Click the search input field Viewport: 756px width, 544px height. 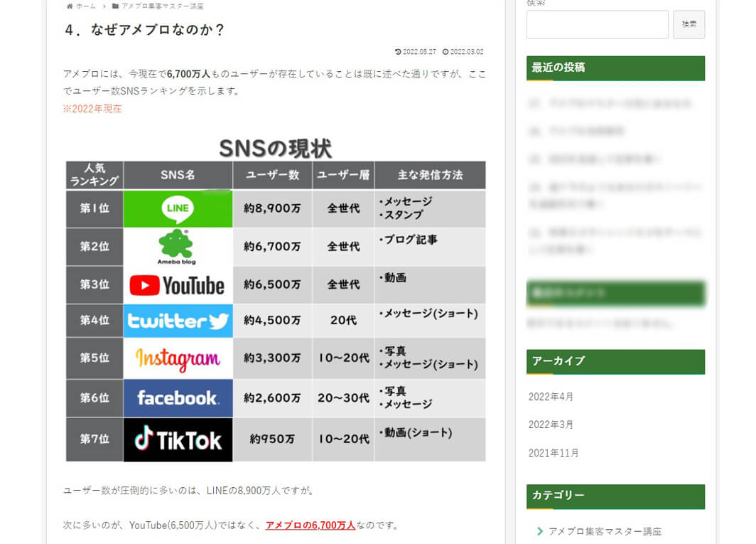pyautogui.click(x=598, y=24)
